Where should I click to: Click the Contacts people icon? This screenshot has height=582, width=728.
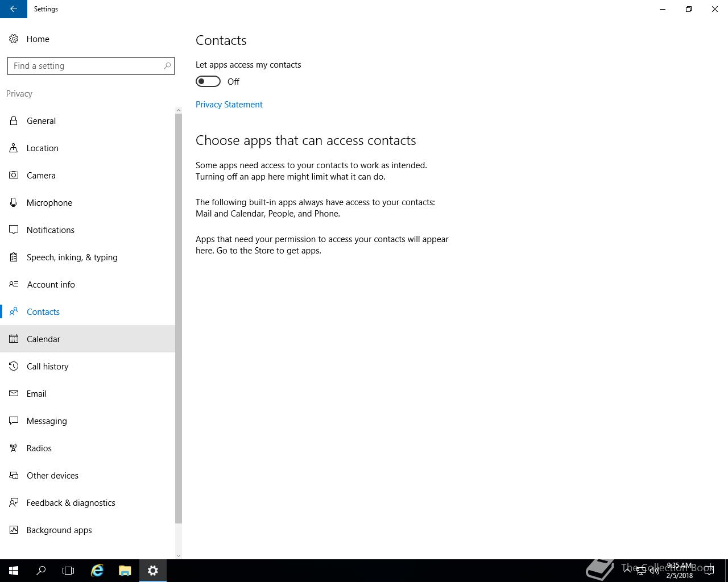click(14, 311)
